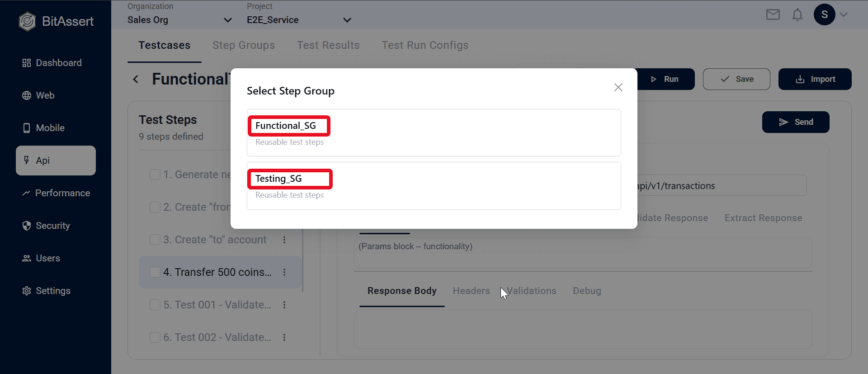Tick checkbox for step 3 Create to account
This screenshot has height=374, width=868.
[x=155, y=240]
